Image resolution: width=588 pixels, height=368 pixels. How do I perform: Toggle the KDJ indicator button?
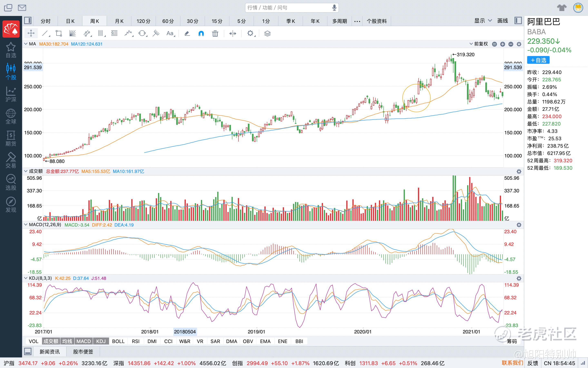[101, 341]
